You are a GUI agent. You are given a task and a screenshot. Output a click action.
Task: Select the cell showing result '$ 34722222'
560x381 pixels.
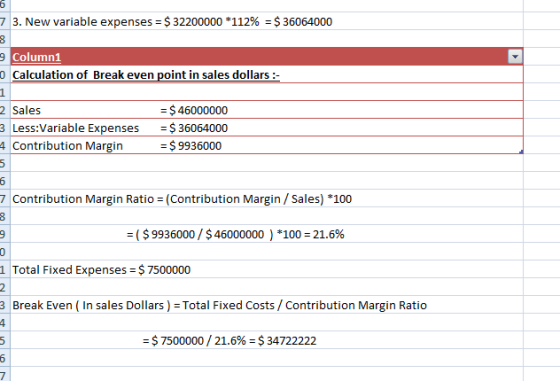pyautogui.click(x=267, y=340)
